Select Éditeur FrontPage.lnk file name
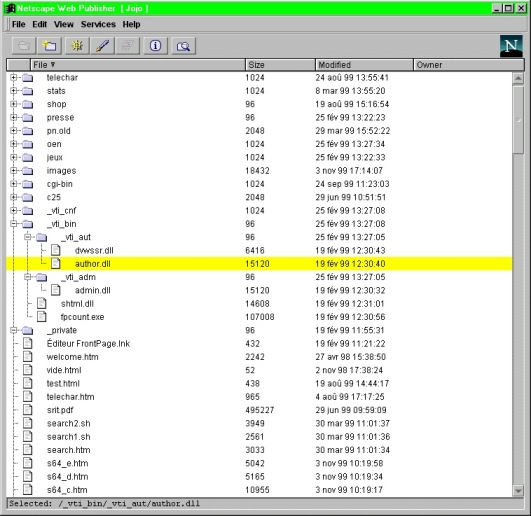The height and width of the screenshot is (516, 531). tap(88, 344)
